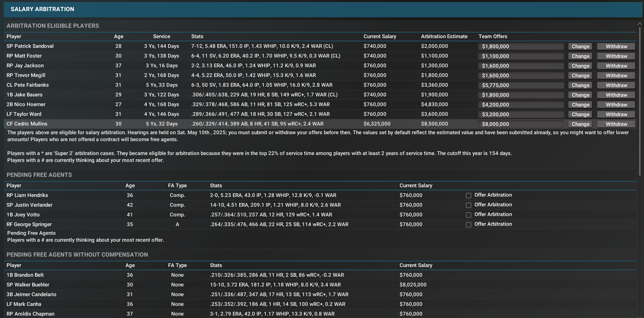The width and height of the screenshot is (644, 318).
Task: Click Jake Bauers' $1,800,000 offer field
Action: (521, 95)
